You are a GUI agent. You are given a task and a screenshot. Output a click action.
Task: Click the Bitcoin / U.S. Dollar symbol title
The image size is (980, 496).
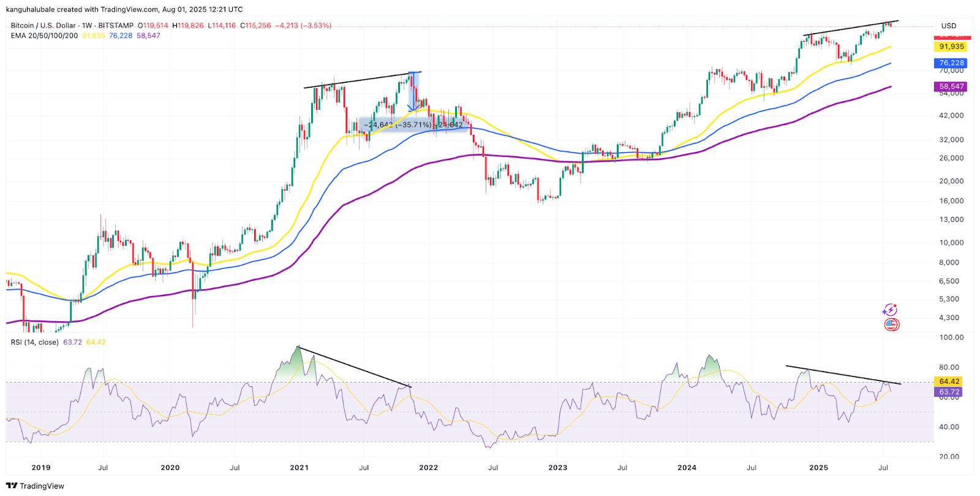point(43,26)
